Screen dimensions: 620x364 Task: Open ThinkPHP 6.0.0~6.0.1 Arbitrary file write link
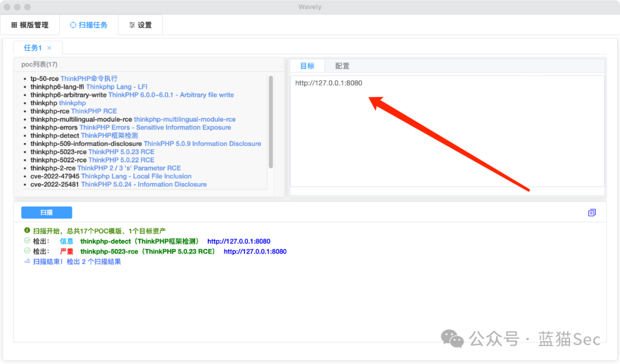(171, 95)
